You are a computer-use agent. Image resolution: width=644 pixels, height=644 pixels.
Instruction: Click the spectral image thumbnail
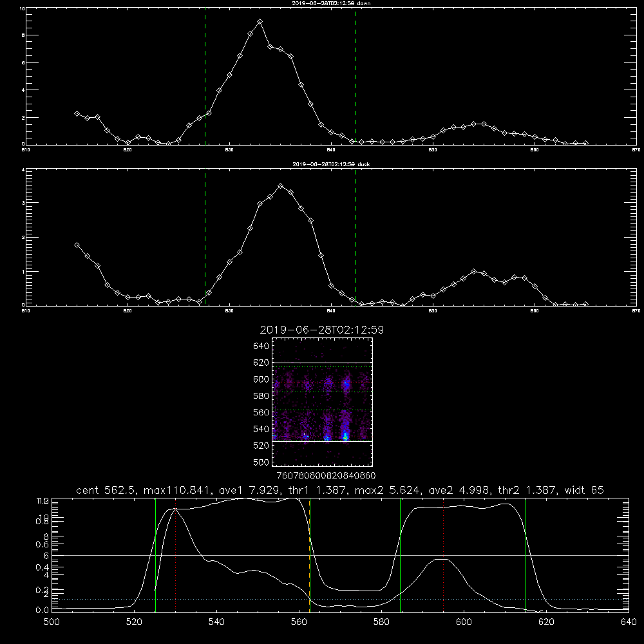323,402
